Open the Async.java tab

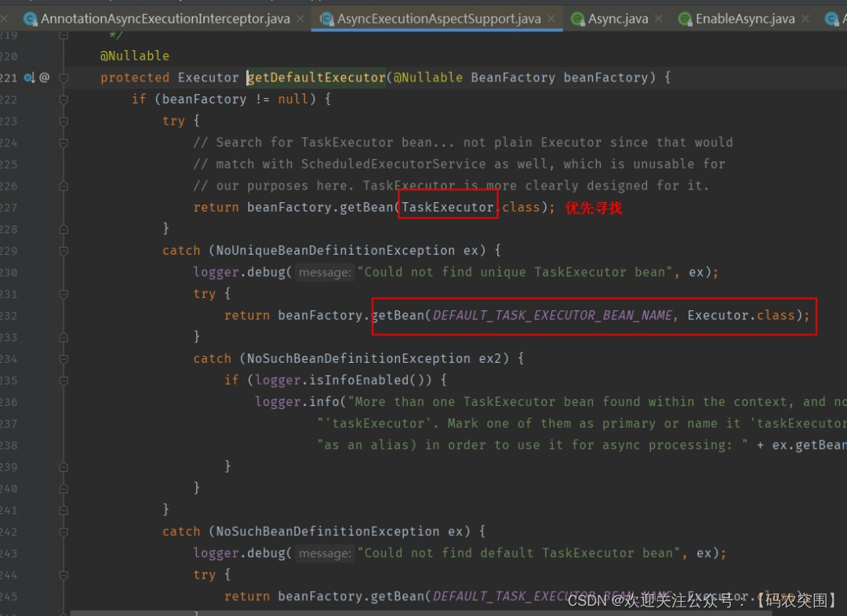[617, 19]
